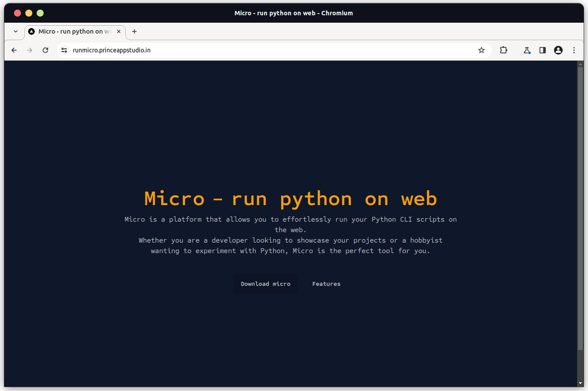Viewport: 588px width, 391px height.
Task: Select the Micro - run python on web tab
Action: 75,31
